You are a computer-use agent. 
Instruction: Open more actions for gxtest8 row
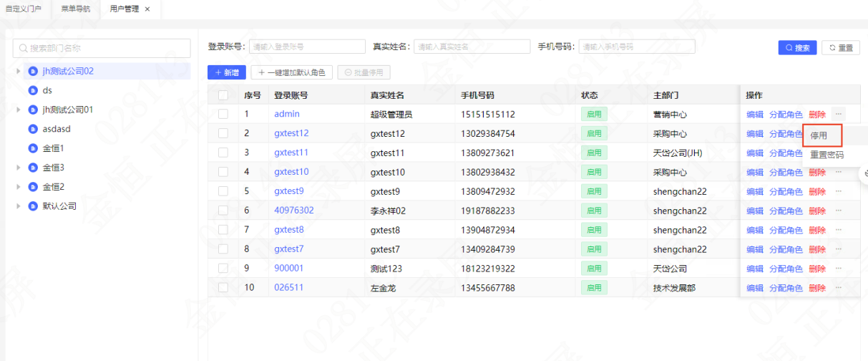839,230
